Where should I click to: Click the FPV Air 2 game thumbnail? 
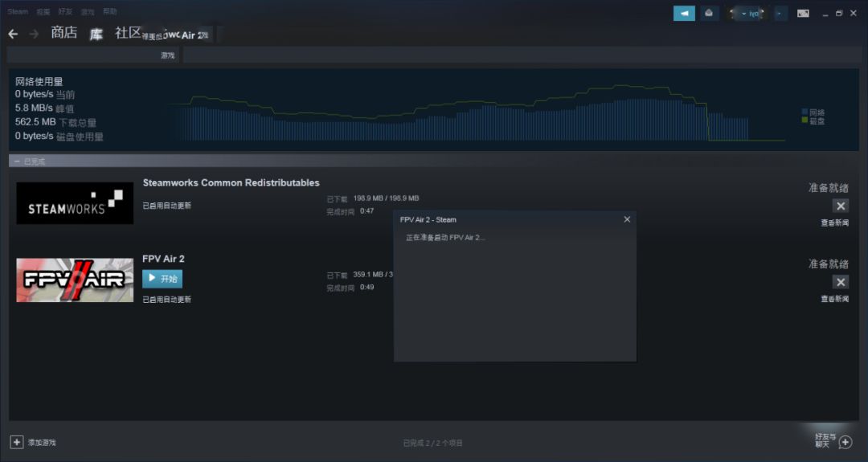(75, 280)
